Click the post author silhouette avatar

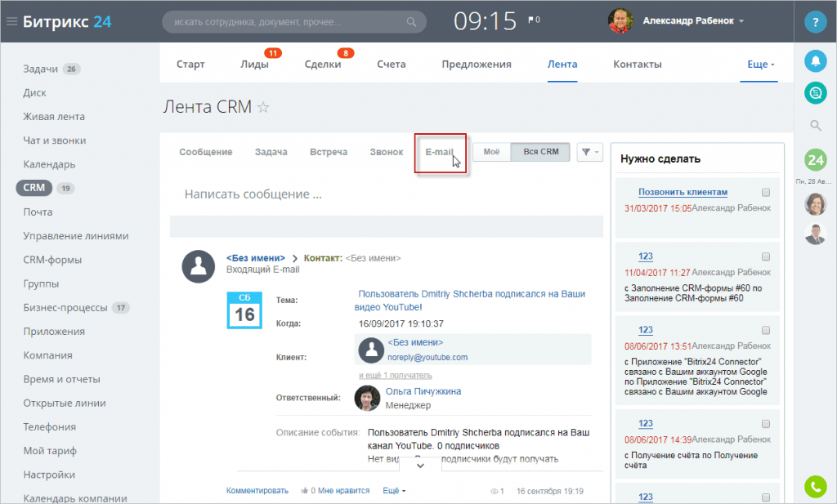tap(199, 266)
